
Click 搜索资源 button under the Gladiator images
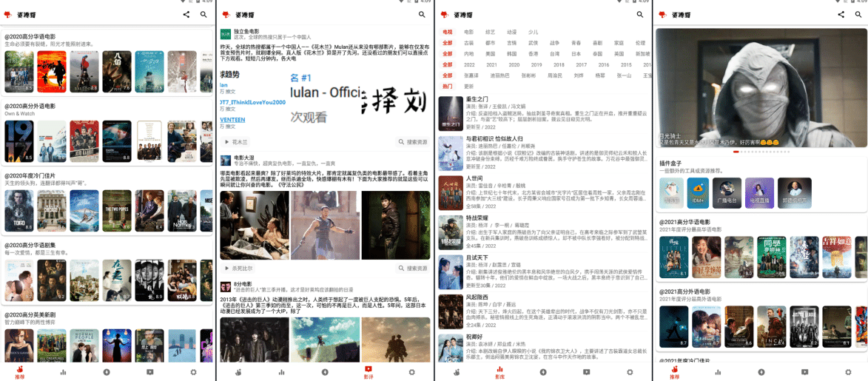tap(412, 268)
